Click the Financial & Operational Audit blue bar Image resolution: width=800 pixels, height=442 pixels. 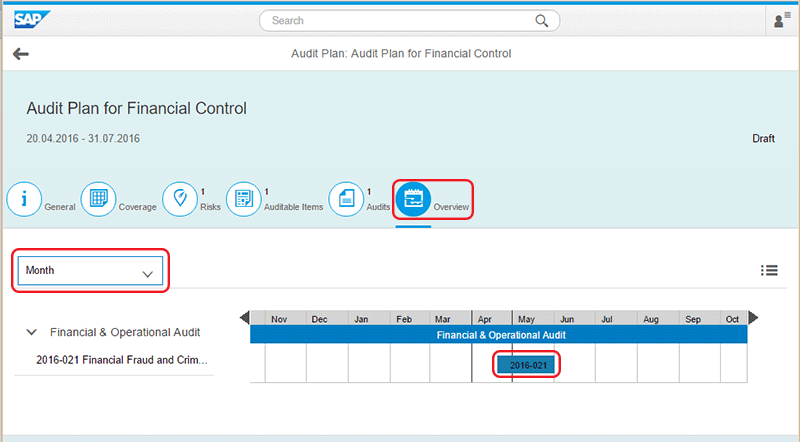[x=498, y=335]
